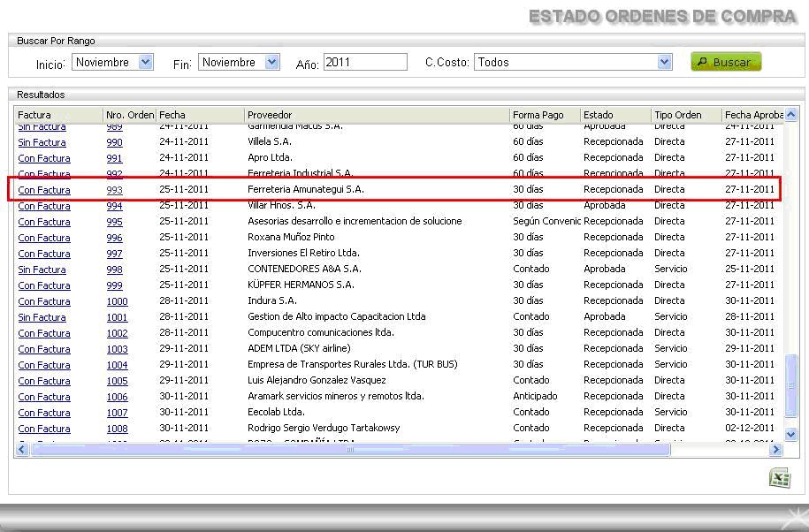809x532 pixels.
Task: Click the Proveedor column header
Action: point(270,115)
